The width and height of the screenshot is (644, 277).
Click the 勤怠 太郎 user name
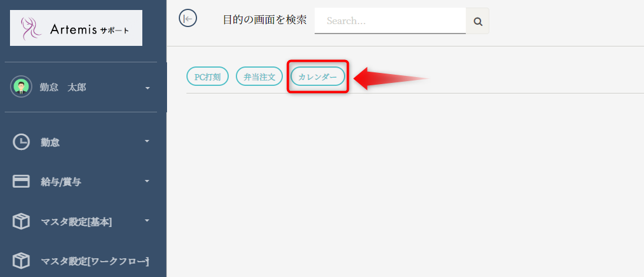[x=63, y=87]
